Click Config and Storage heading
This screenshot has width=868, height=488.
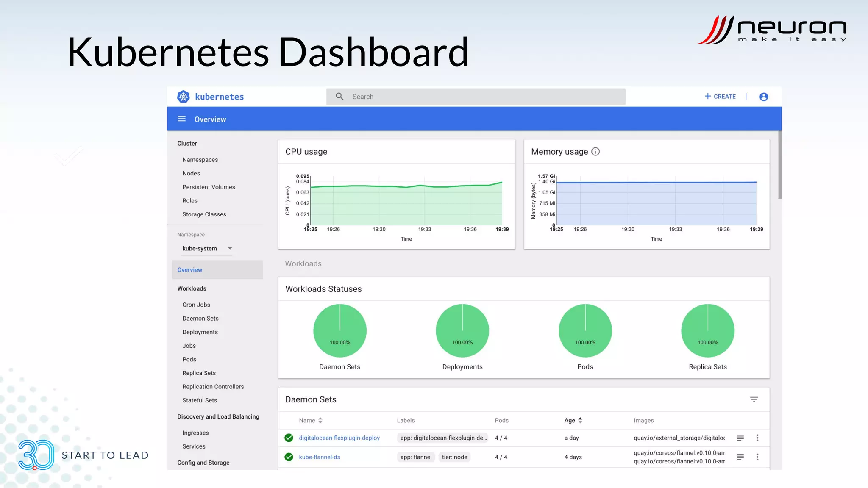click(203, 463)
